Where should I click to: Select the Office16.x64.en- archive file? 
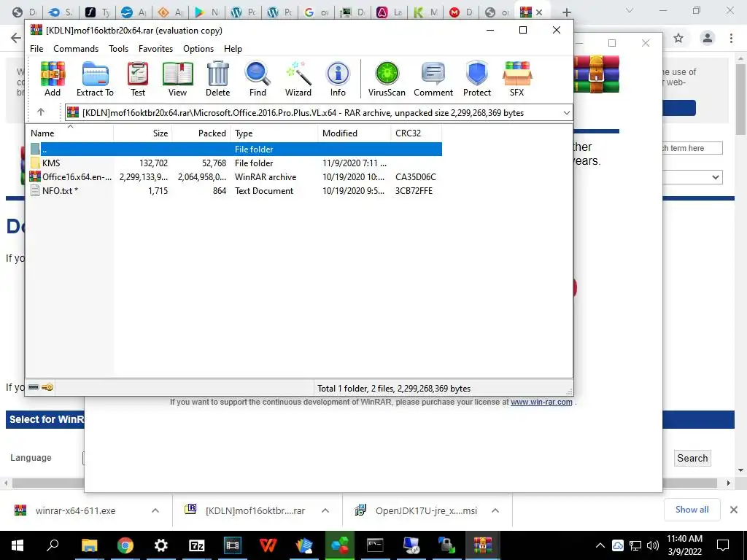click(236, 176)
